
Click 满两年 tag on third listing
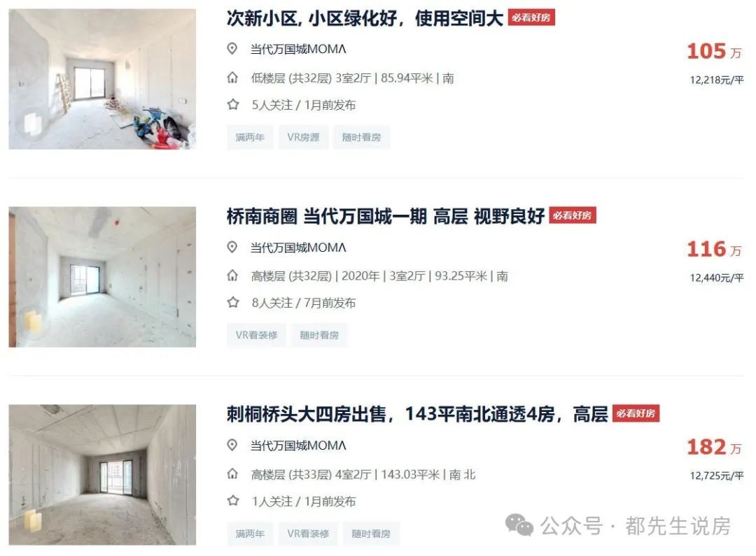(x=250, y=534)
